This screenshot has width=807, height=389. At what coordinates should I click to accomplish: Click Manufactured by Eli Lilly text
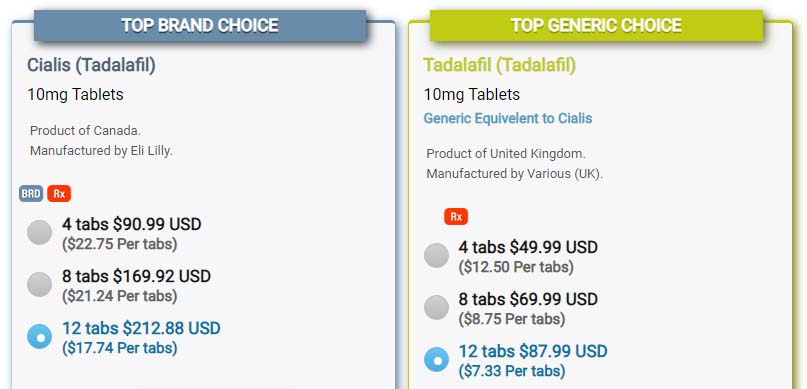pyautogui.click(x=101, y=151)
